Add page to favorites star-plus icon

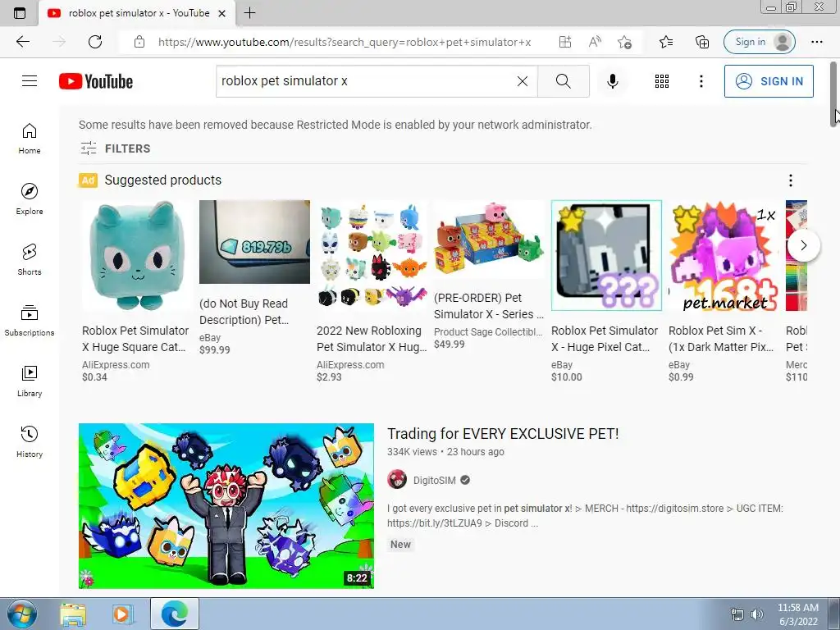(624, 42)
